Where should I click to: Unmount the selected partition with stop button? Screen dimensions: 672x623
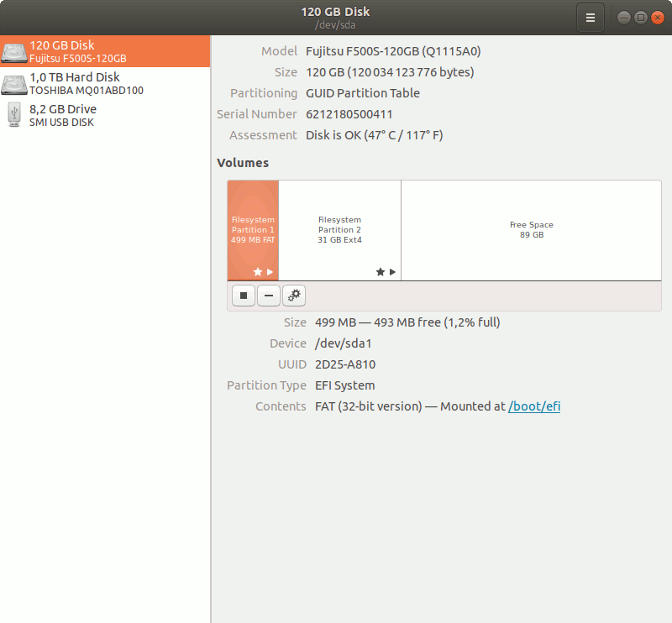pos(244,296)
